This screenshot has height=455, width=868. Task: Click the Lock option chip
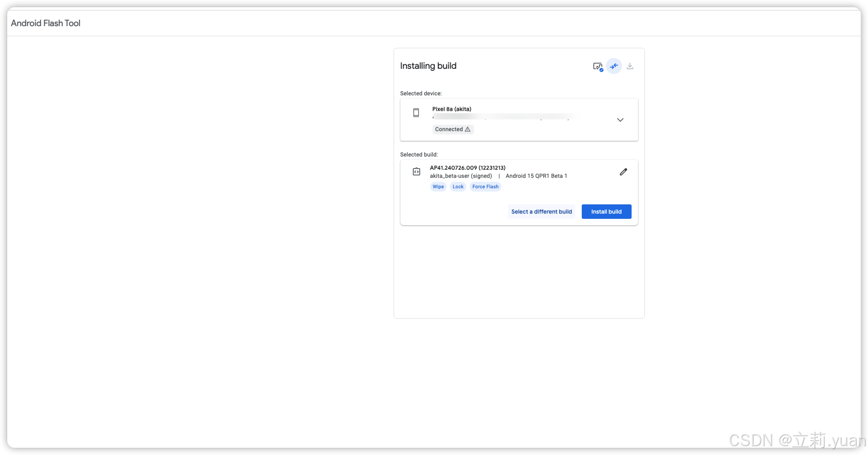tap(458, 187)
